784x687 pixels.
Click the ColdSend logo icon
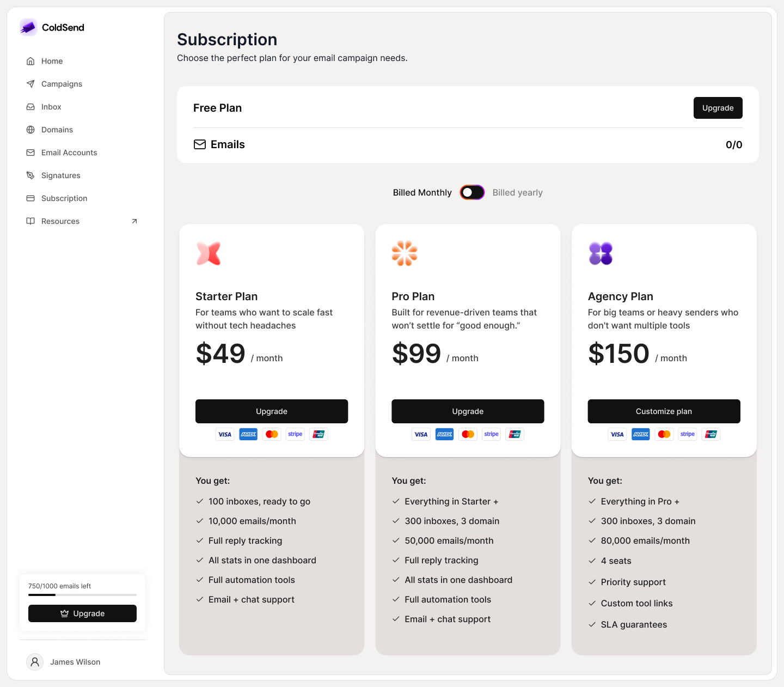(28, 27)
